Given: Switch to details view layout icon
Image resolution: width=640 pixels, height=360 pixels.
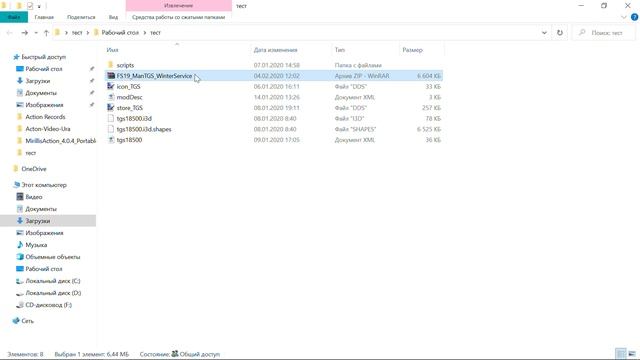Looking at the screenshot, I should (620, 353).
